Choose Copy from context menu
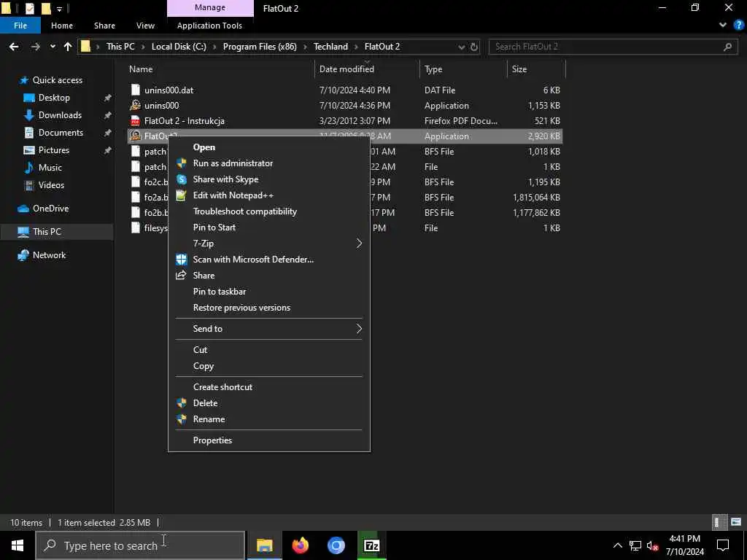 pyautogui.click(x=268, y=366)
